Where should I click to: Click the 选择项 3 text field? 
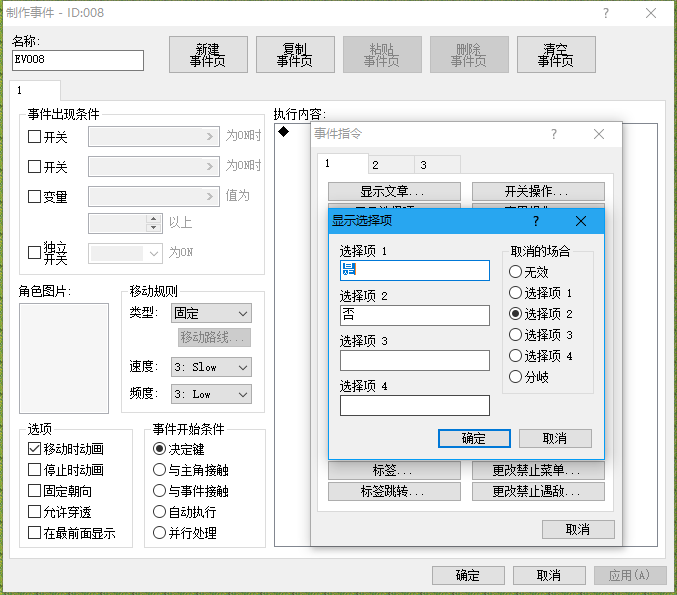(x=414, y=360)
